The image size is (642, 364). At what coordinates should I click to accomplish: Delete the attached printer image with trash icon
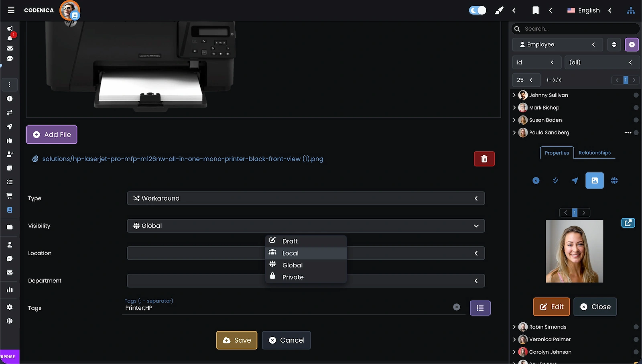point(484,159)
